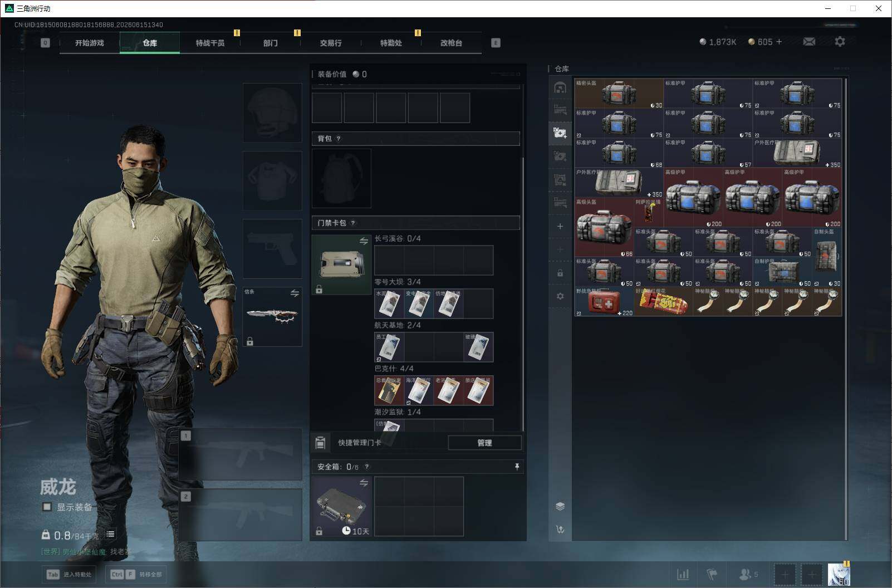Open warehouse sidebar gear settings
892x588 pixels.
tap(560, 296)
